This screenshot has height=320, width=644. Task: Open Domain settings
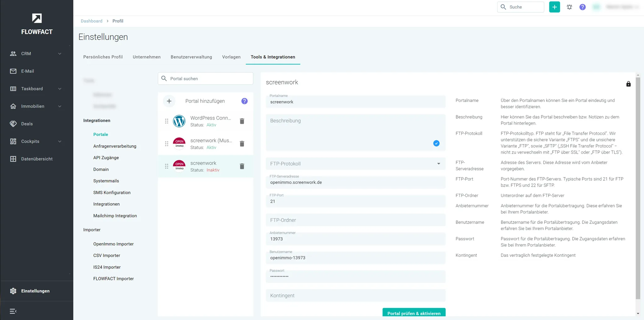pos(101,169)
